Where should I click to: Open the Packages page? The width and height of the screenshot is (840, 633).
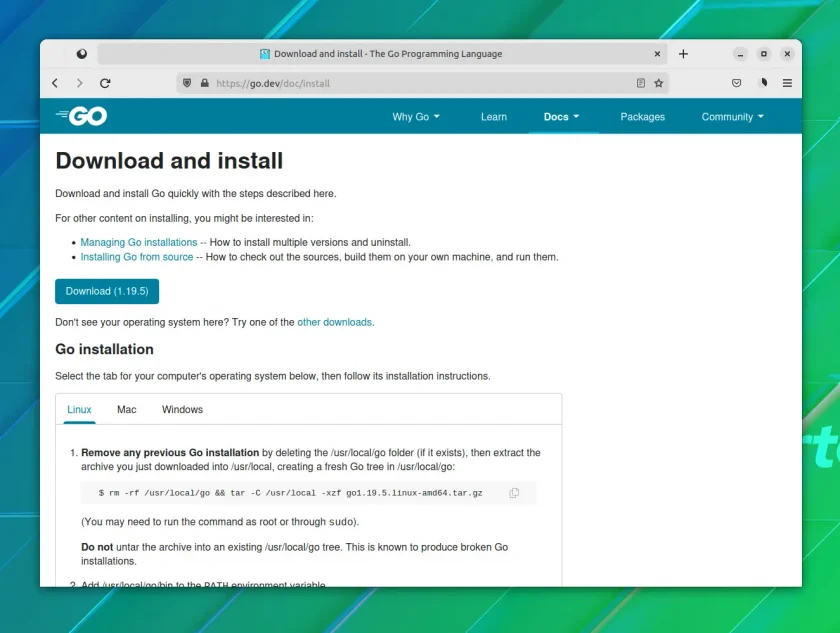point(642,117)
